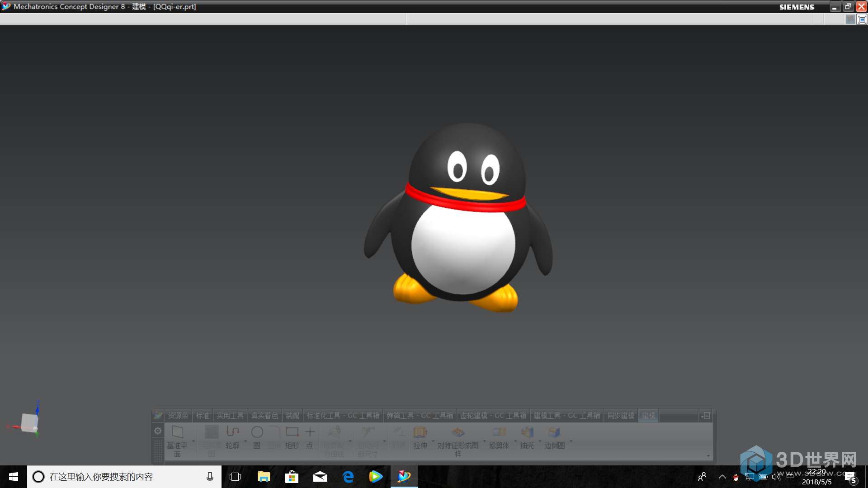Pick the 轮廓 profile sketch tool

coord(232,437)
